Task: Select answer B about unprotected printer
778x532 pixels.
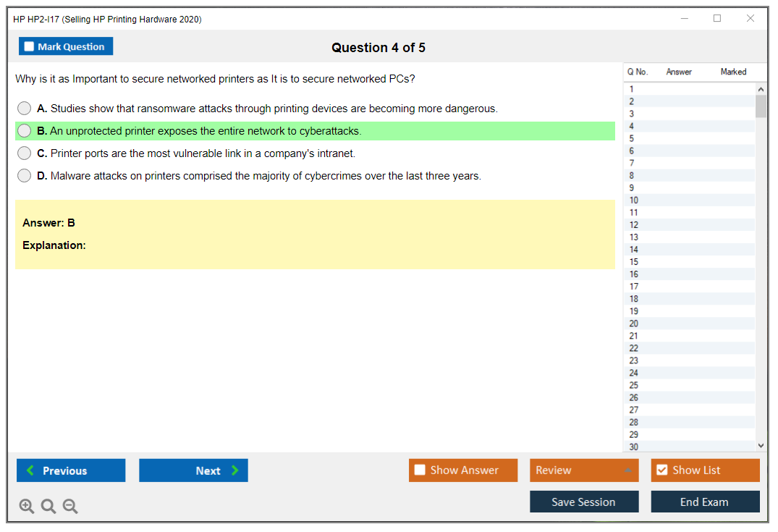Action: coord(25,131)
